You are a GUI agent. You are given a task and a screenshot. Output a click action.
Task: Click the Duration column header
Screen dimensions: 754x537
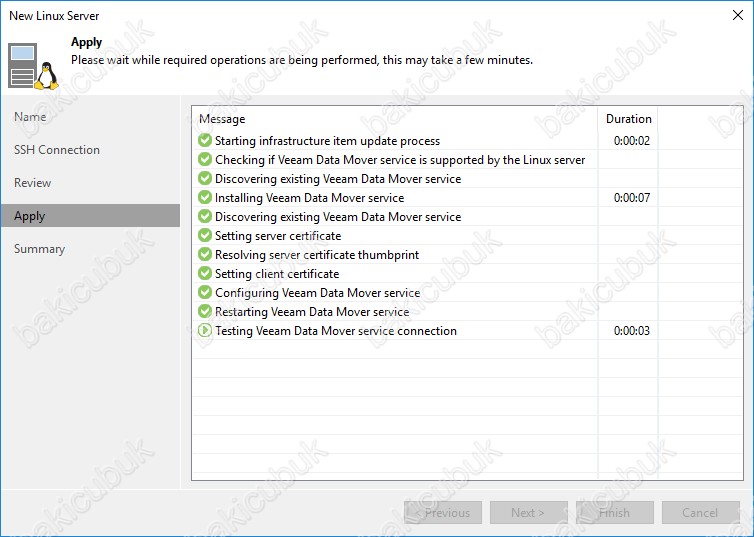[628, 119]
